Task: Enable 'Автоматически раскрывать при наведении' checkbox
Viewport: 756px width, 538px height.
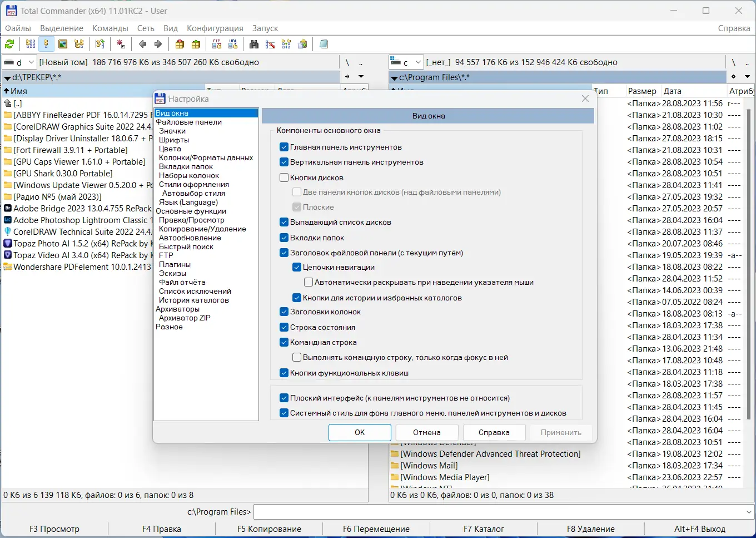Action: tap(309, 282)
